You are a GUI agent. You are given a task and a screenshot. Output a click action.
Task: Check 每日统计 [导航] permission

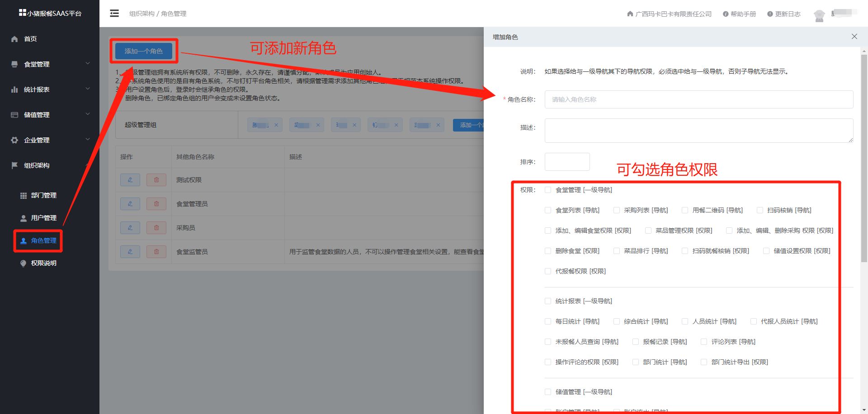(x=548, y=321)
